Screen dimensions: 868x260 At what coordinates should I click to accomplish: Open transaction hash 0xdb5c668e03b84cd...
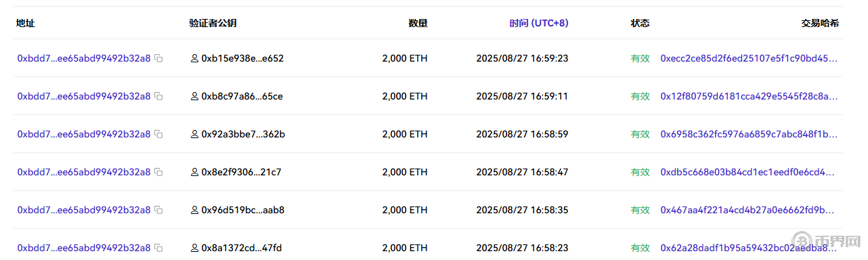pyautogui.click(x=750, y=173)
